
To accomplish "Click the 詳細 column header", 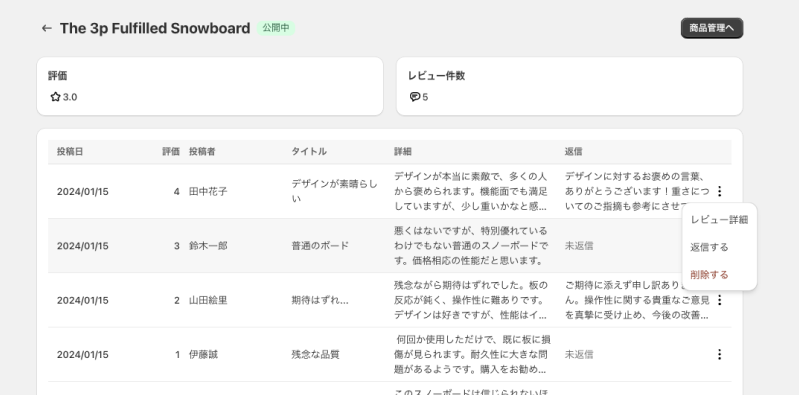I will point(403,151).
